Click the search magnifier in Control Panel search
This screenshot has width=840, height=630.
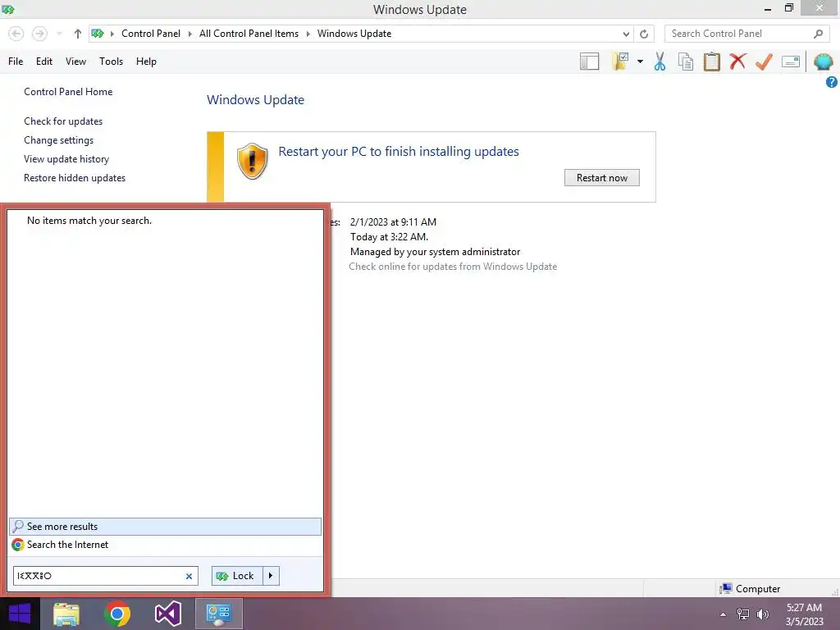[x=818, y=34]
